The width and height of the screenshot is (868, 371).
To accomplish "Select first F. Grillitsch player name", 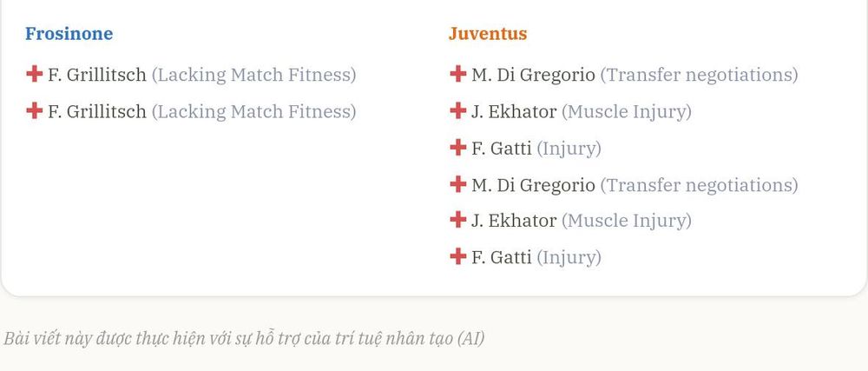I will [x=97, y=75].
